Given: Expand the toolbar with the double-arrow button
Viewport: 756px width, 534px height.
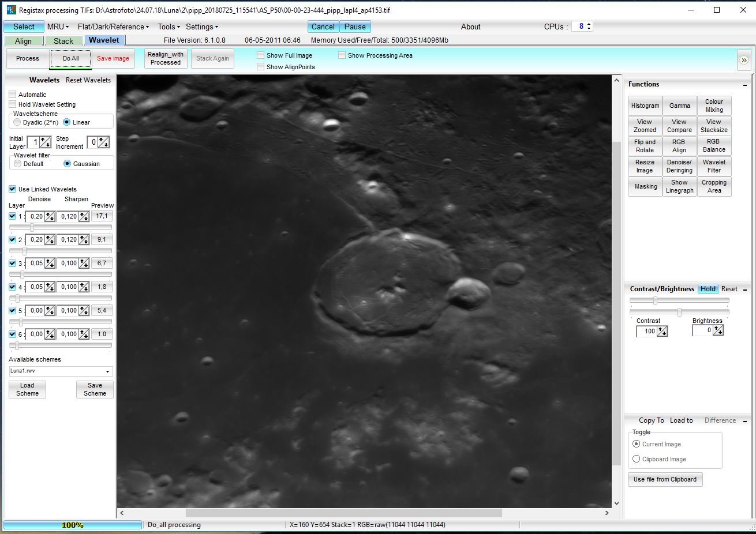Looking at the screenshot, I should [x=743, y=60].
